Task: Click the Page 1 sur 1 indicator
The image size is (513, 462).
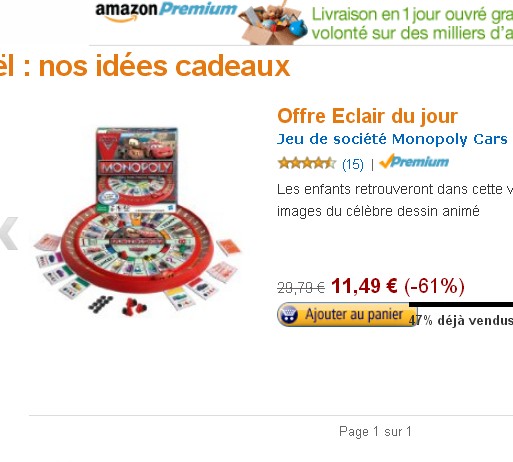Action: pyautogui.click(x=375, y=431)
